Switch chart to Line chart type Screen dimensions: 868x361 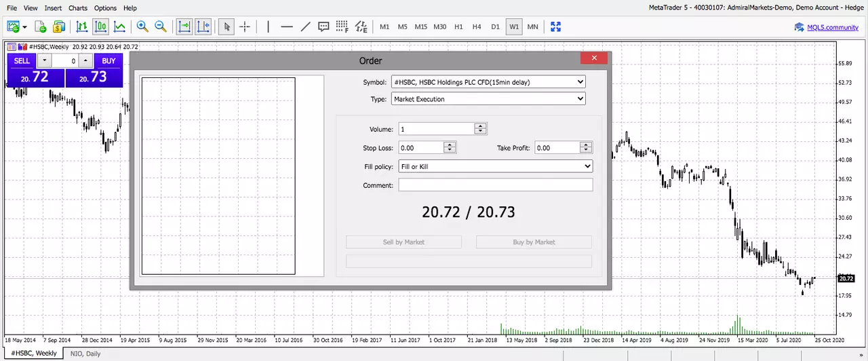point(119,26)
